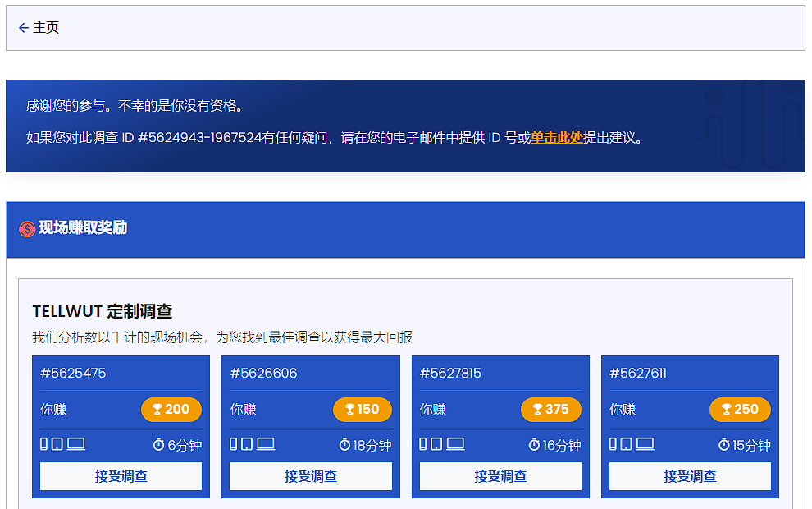Accept survey #5626606 with 接受调查

point(311,476)
